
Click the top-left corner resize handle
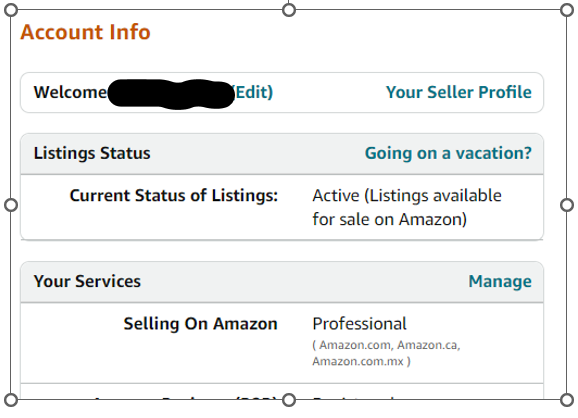tap(11, 10)
